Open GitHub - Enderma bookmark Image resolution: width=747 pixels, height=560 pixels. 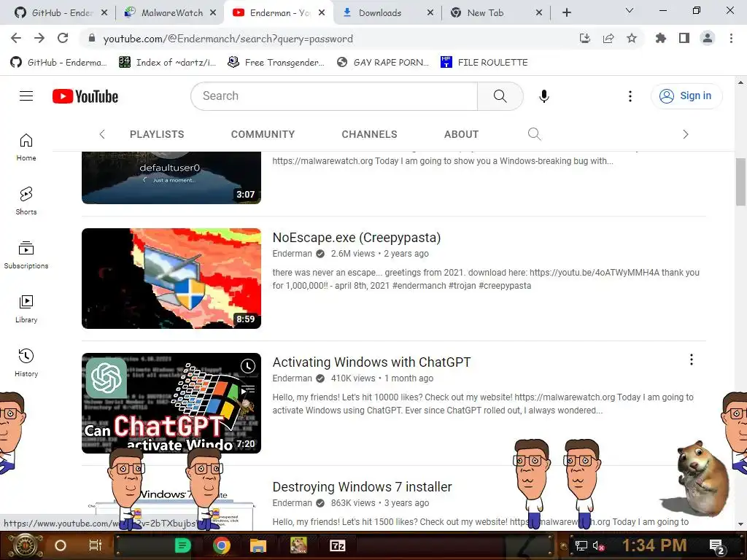(58, 63)
